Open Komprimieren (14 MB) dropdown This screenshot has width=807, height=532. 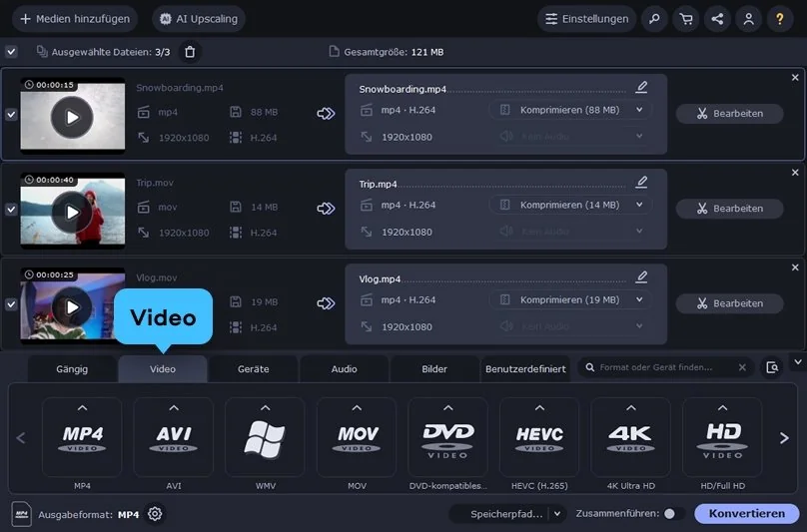[x=570, y=205]
